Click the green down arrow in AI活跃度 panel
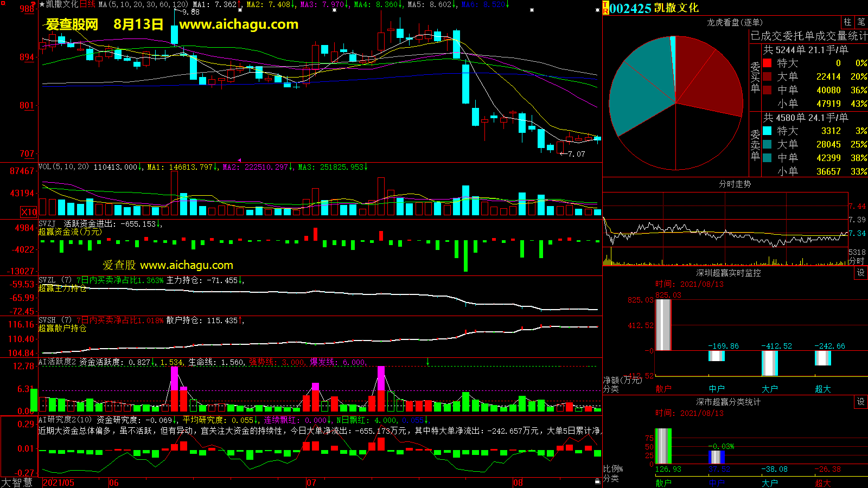The height and width of the screenshot is (488, 868). tap(428, 362)
